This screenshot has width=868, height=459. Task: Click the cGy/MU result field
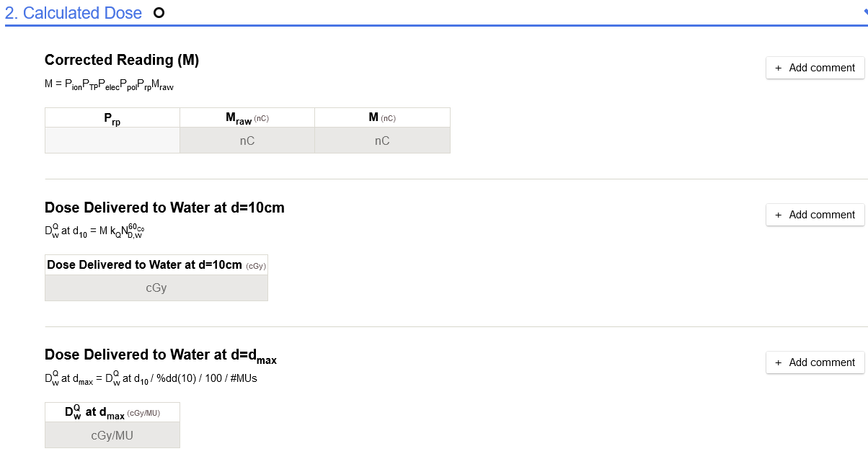click(x=112, y=435)
